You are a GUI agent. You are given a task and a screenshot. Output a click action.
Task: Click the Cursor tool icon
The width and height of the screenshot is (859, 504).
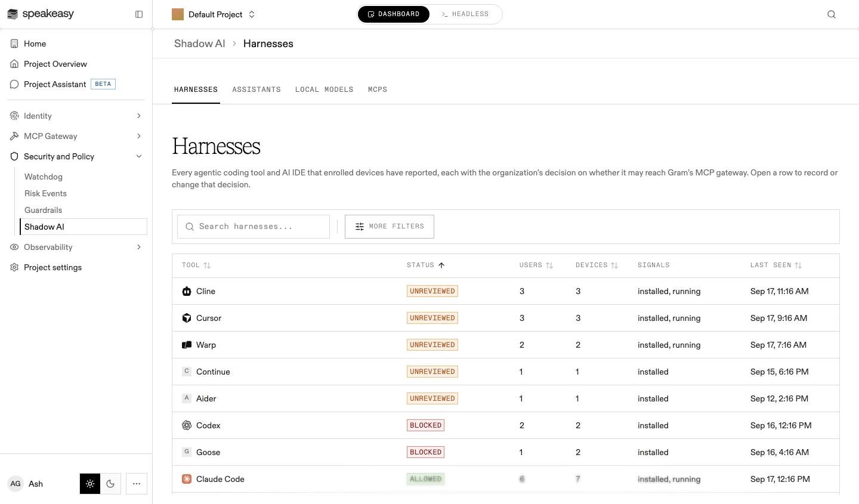(x=187, y=318)
